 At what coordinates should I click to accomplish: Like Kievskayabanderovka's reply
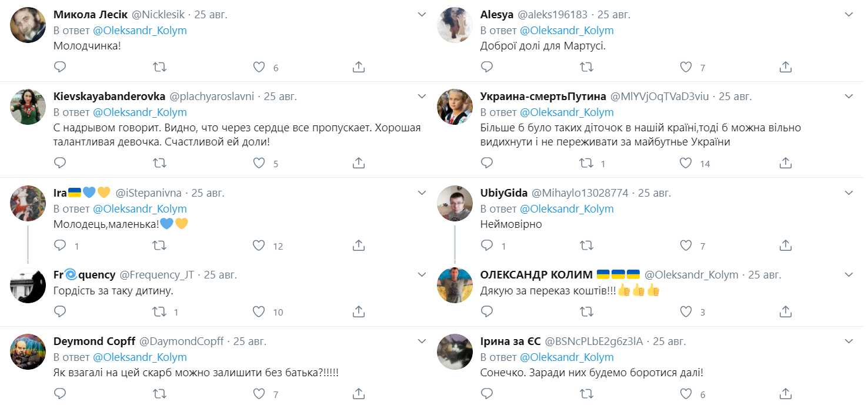point(259,163)
